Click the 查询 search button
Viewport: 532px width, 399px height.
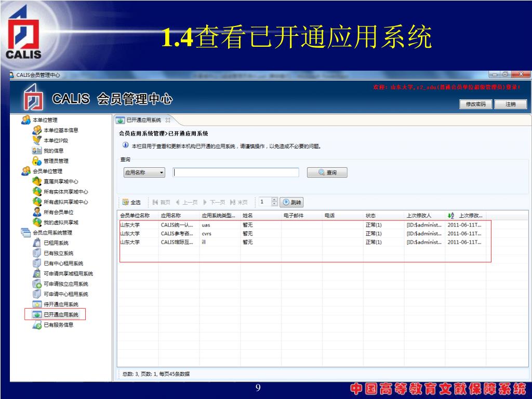click(x=327, y=172)
